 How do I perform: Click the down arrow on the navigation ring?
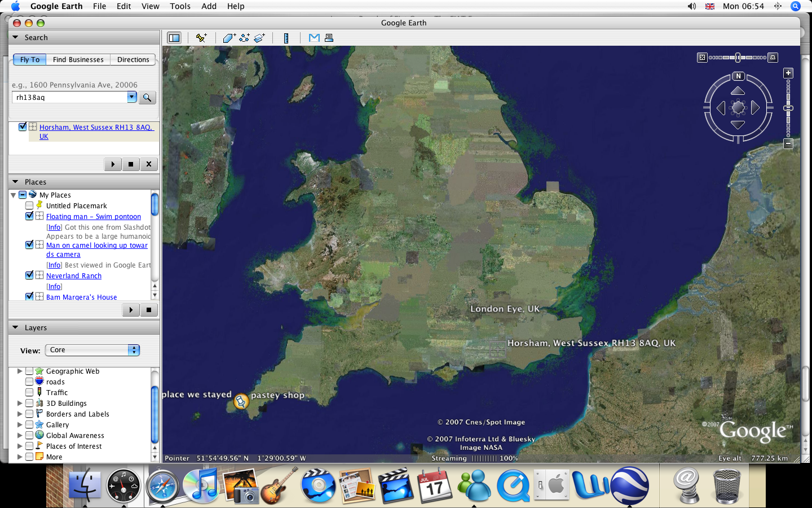pyautogui.click(x=738, y=125)
